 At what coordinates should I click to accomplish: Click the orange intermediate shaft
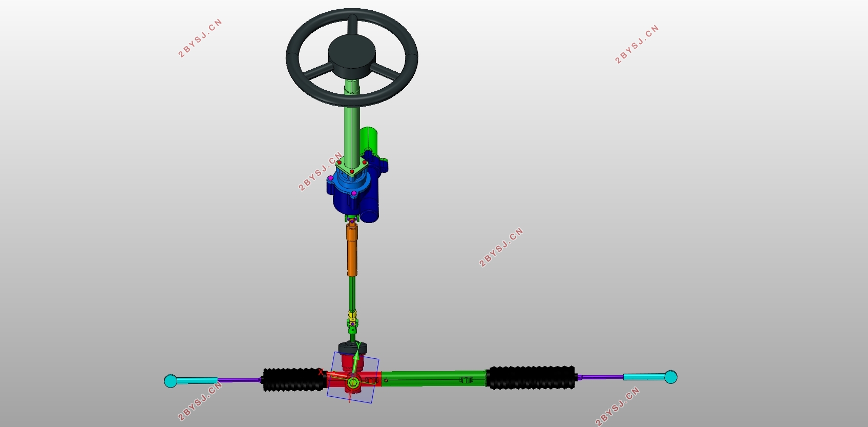pos(352,251)
